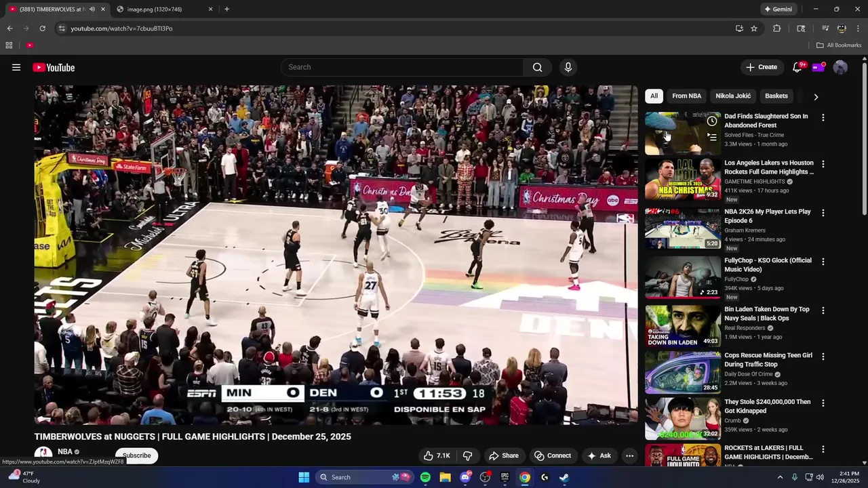Click the Ask button
Image resolution: width=868 pixels, height=488 pixels.
599,455
